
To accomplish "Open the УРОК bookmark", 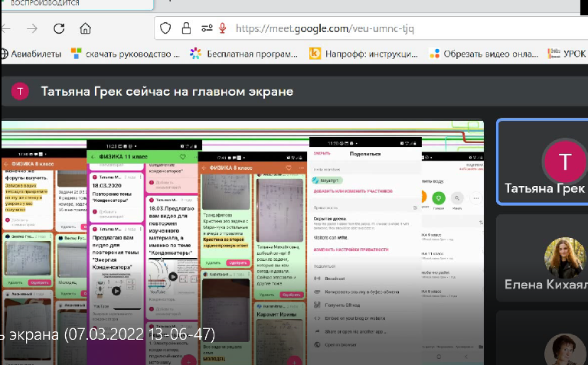I will coord(567,54).
